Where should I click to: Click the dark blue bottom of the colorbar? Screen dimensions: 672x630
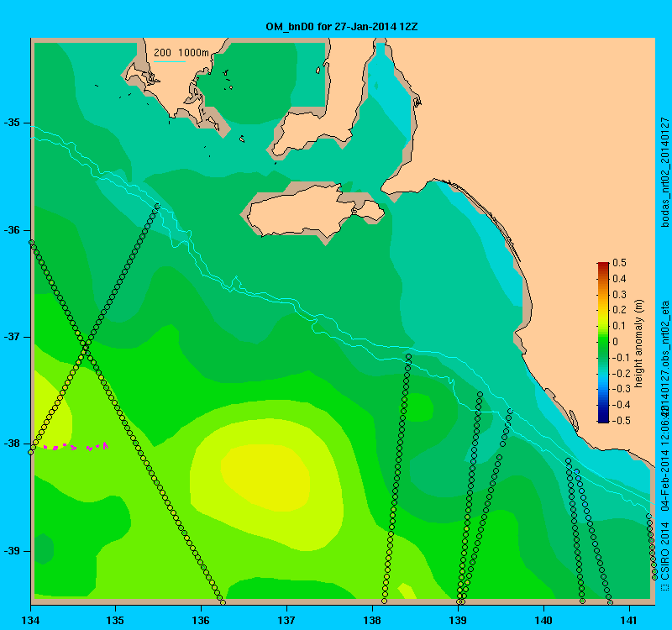[x=603, y=419]
